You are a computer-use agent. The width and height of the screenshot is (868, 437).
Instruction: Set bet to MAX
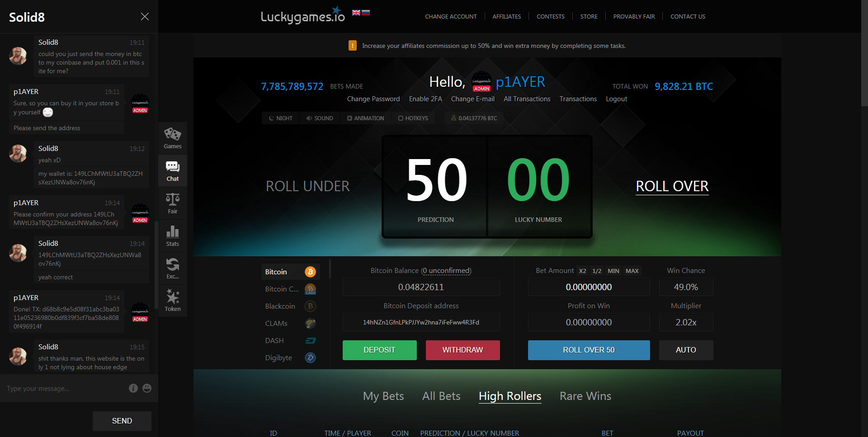point(632,271)
